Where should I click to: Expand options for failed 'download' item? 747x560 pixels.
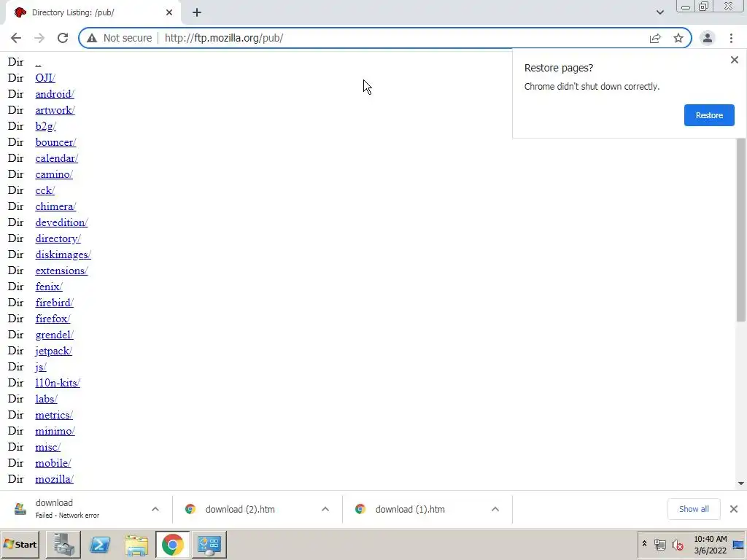coord(155,509)
